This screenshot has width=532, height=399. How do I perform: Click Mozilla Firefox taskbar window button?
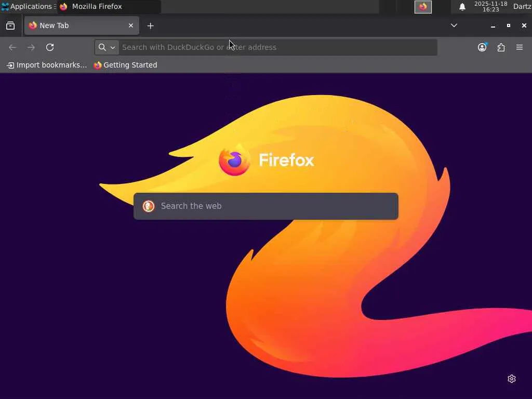[109, 6]
